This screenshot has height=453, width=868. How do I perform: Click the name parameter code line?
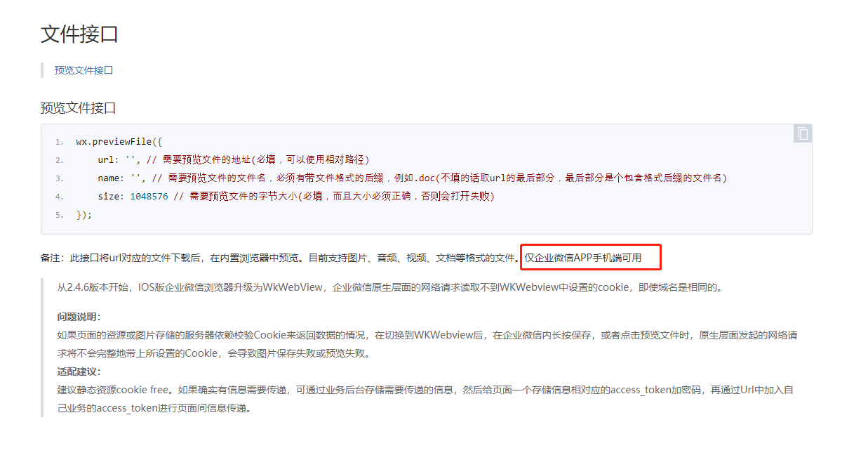[x=413, y=178]
